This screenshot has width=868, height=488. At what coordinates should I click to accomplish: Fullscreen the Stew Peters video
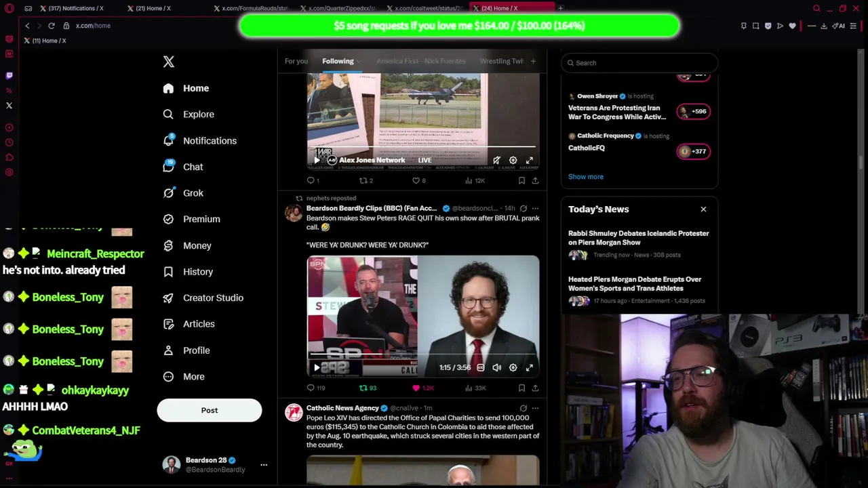point(530,367)
